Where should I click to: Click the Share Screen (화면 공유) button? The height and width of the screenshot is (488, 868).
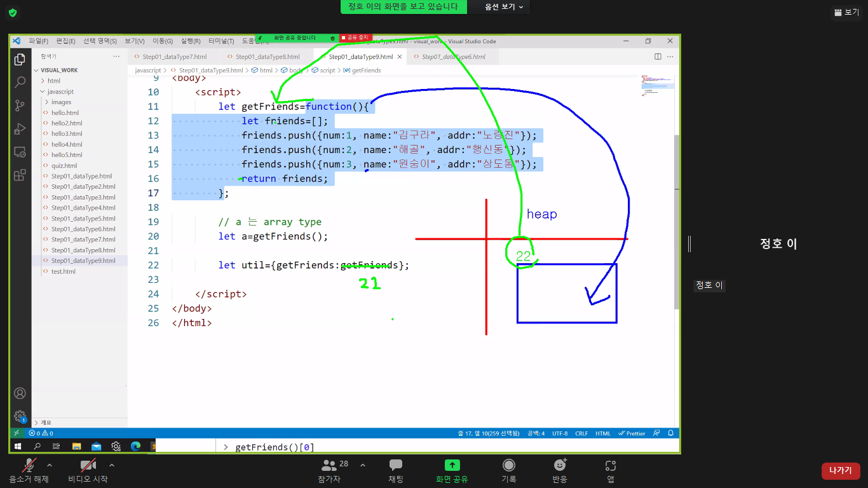coord(452,471)
